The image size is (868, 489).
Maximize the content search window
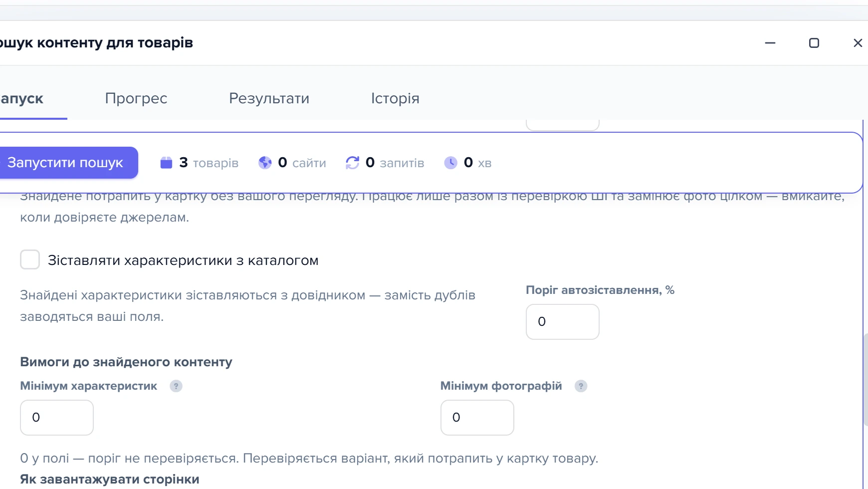point(814,43)
